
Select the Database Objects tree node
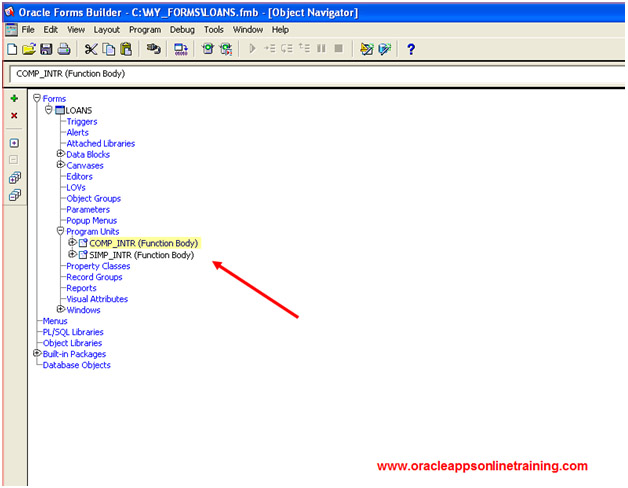click(x=76, y=365)
